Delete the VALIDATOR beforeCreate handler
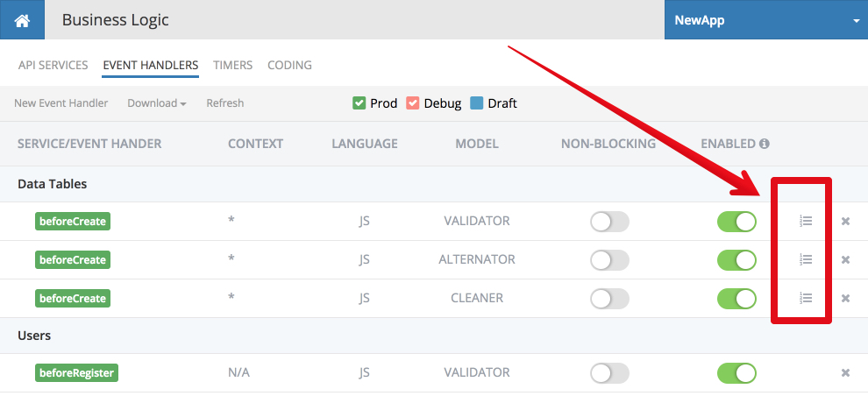This screenshot has height=396, width=868. click(845, 222)
